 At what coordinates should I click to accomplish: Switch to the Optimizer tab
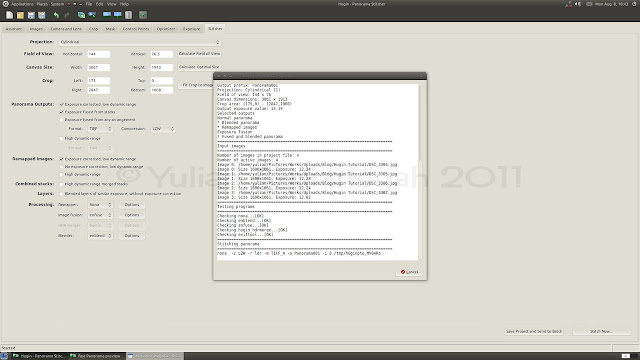[166, 29]
